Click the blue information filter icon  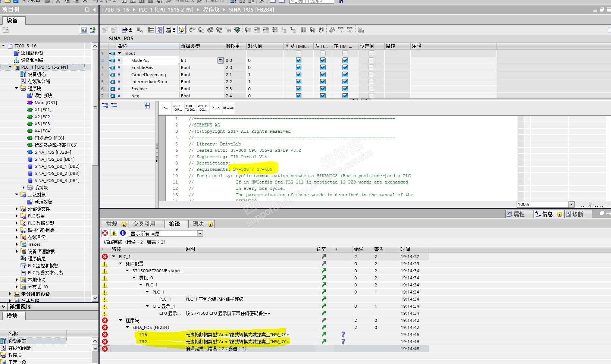tap(123, 233)
